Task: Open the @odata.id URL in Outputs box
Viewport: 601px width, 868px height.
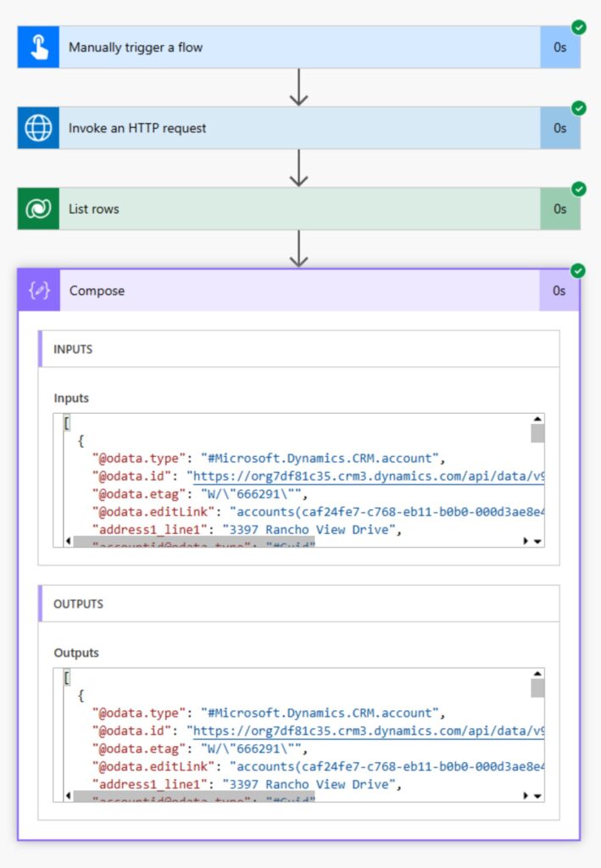Action: click(368, 731)
